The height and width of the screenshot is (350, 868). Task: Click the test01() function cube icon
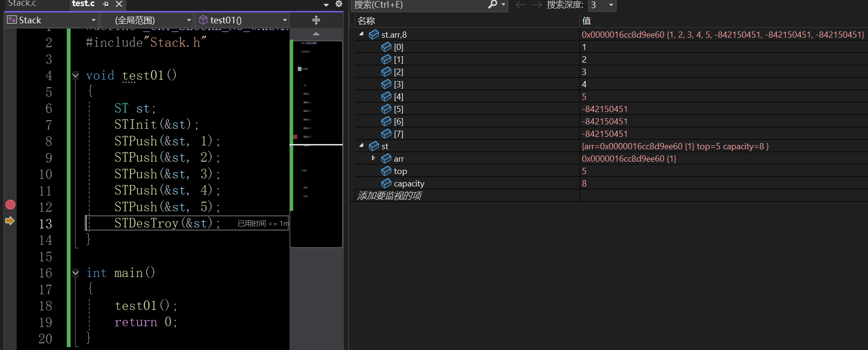point(203,20)
